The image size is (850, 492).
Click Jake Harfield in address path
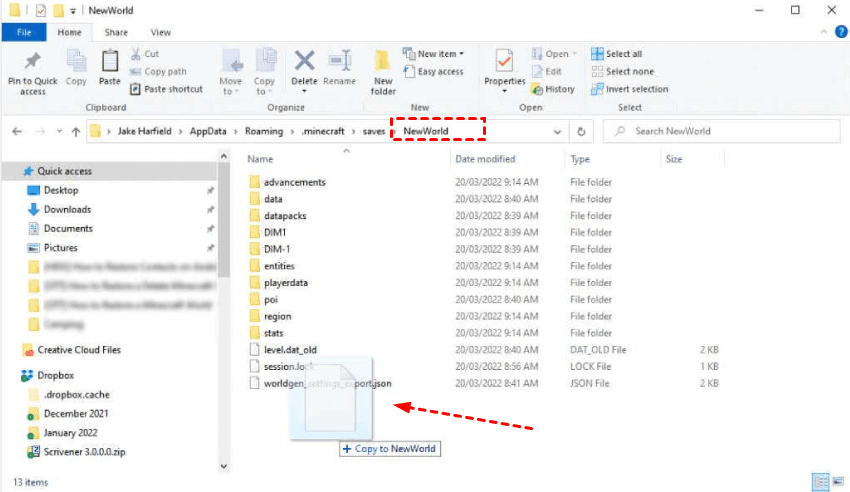click(144, 131)
